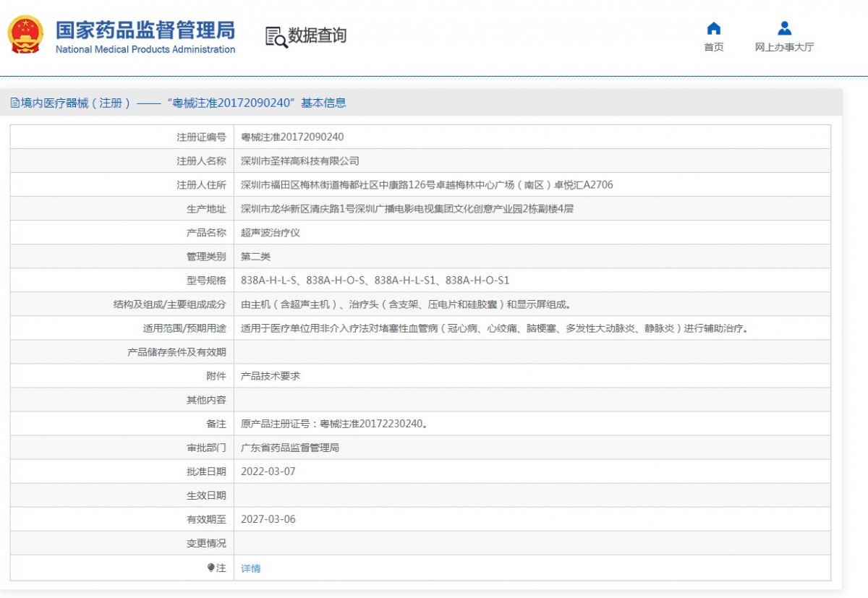
Task: Select expiry date 2027-03-06
Action: pos(268,519)
